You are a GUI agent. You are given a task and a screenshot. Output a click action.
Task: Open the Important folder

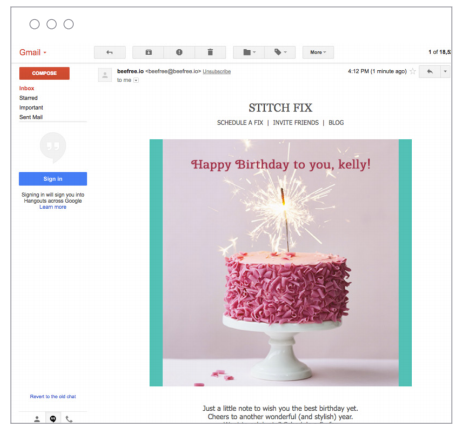click(x=31, y=108)
